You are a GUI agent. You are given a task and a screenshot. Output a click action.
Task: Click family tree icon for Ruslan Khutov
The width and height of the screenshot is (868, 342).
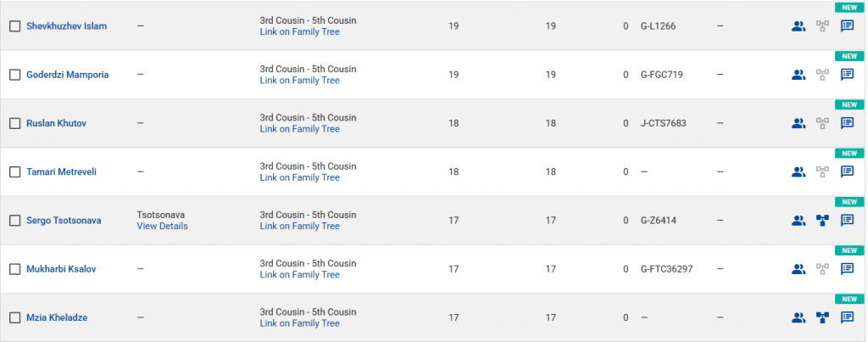tap(821, 123)
